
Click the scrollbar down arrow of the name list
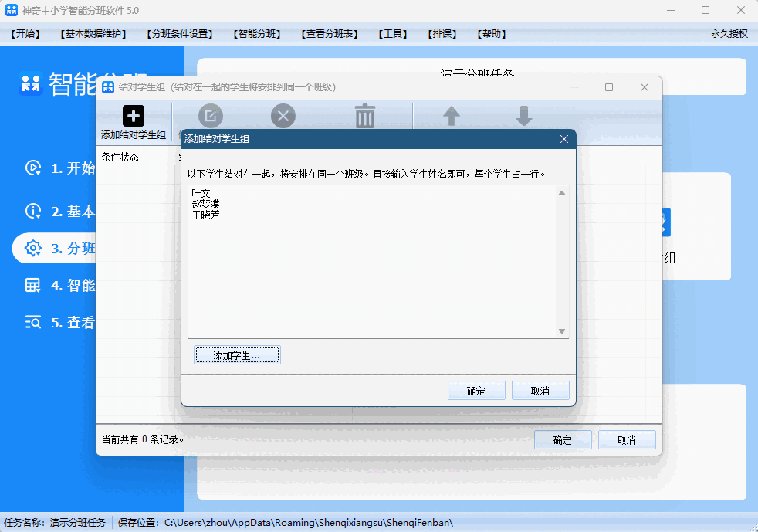(x=561, y=331)
